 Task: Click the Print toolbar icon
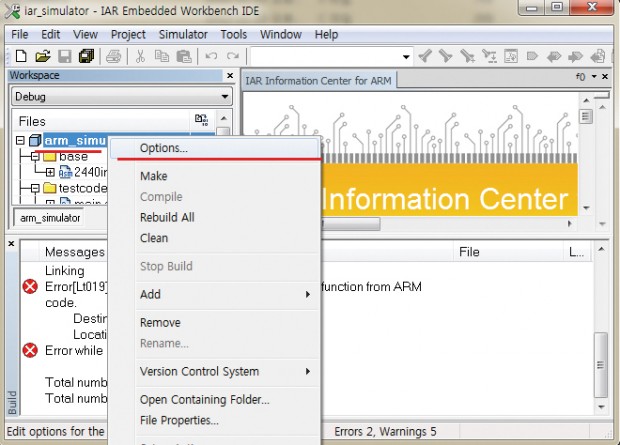pos(113,56)
